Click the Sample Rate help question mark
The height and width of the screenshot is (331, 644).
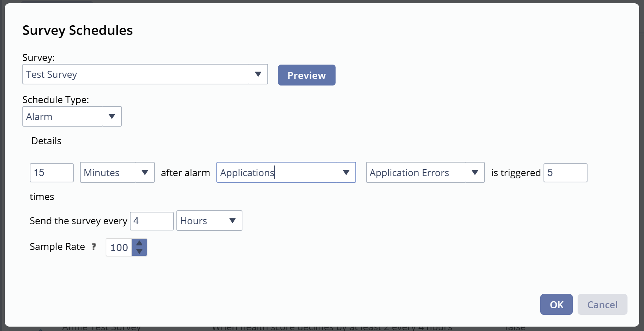(x=94, y=247)
